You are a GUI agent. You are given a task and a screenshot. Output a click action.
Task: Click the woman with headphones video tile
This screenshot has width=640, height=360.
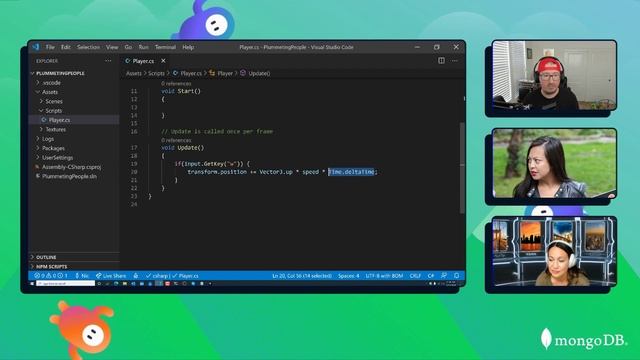554,251
